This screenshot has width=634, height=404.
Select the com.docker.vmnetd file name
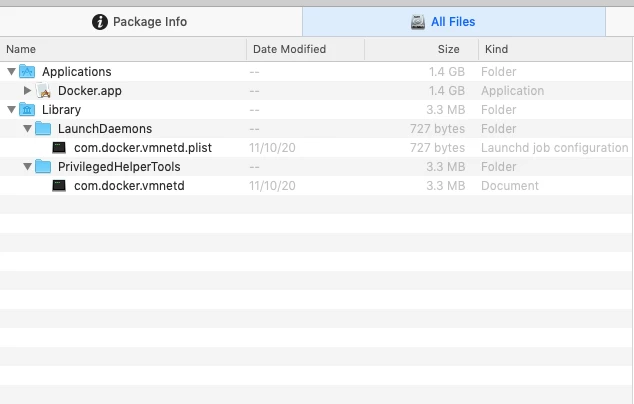click(129, 186)
